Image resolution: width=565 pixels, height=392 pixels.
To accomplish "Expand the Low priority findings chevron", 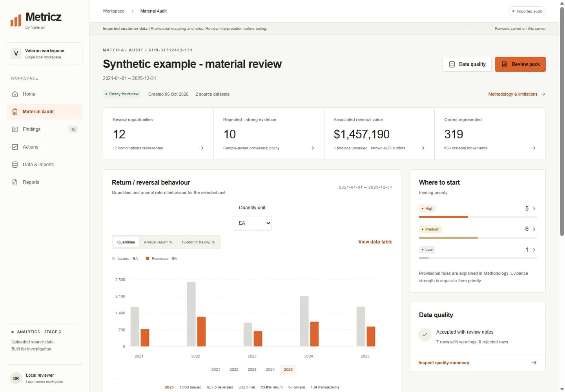I will click(534, 250).
